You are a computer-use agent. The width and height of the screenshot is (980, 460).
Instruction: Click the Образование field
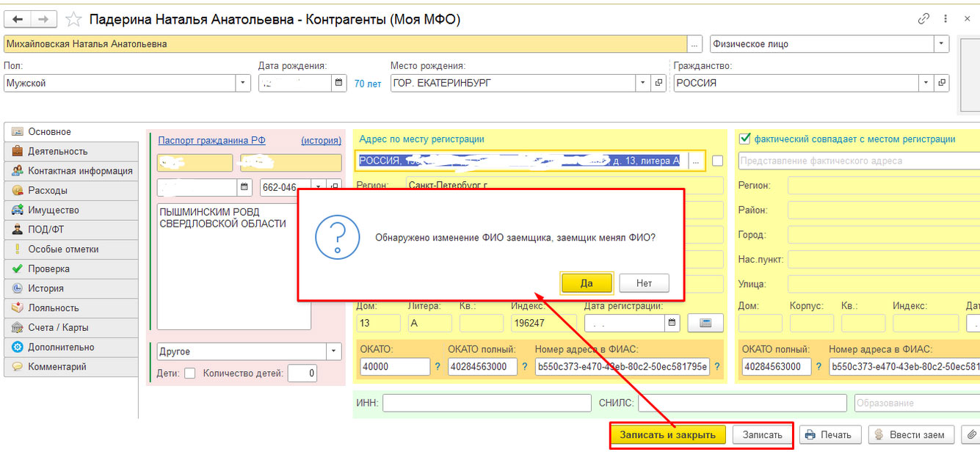(917, 403)
